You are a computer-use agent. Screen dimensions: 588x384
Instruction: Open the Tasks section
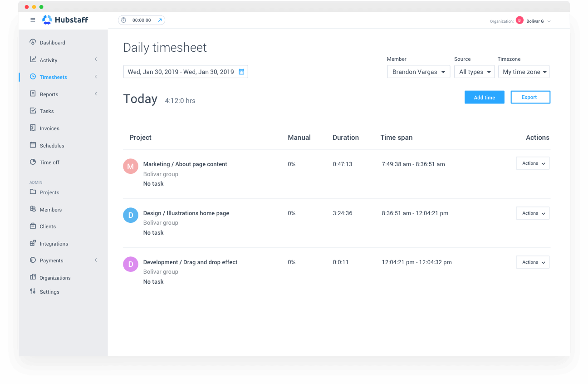click(47, 111)
